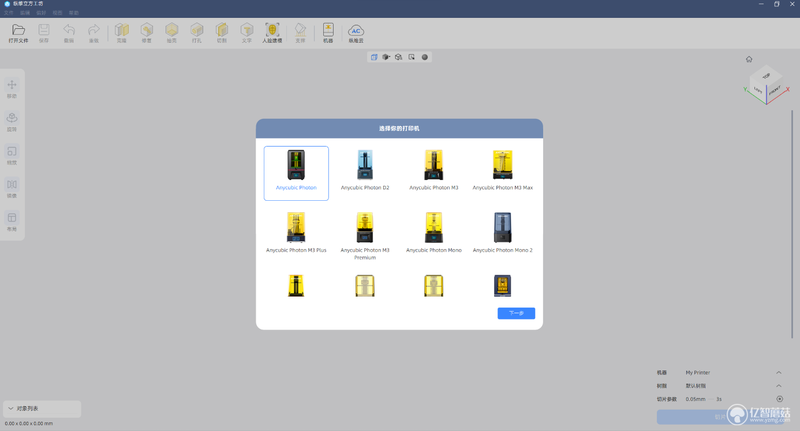Screen dimensions: 800x431
Task: Click the 0.00 x 0.00 x 0.00 mm dimensions text
Action: [x=29, y=423]
